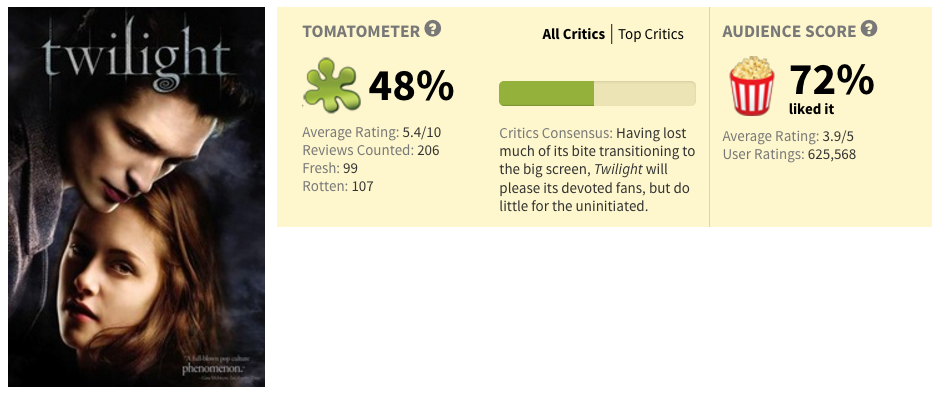The height and width of the screenshot is (396, 940).
Task: Click the Rotten: 107 count
Action: (x=338, y=186)
